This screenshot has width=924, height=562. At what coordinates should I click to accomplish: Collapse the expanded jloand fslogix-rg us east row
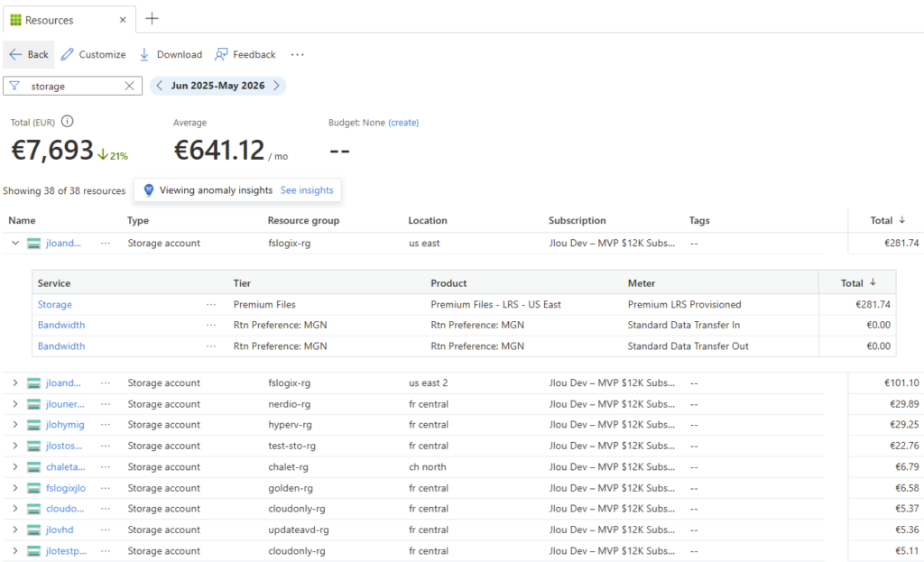15,243
